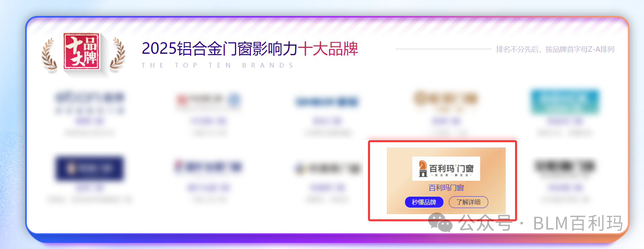This screenshot has width=644, height=249.
Task: Open the 百利玛门窗 brand logo image
Action: point(446,169)
